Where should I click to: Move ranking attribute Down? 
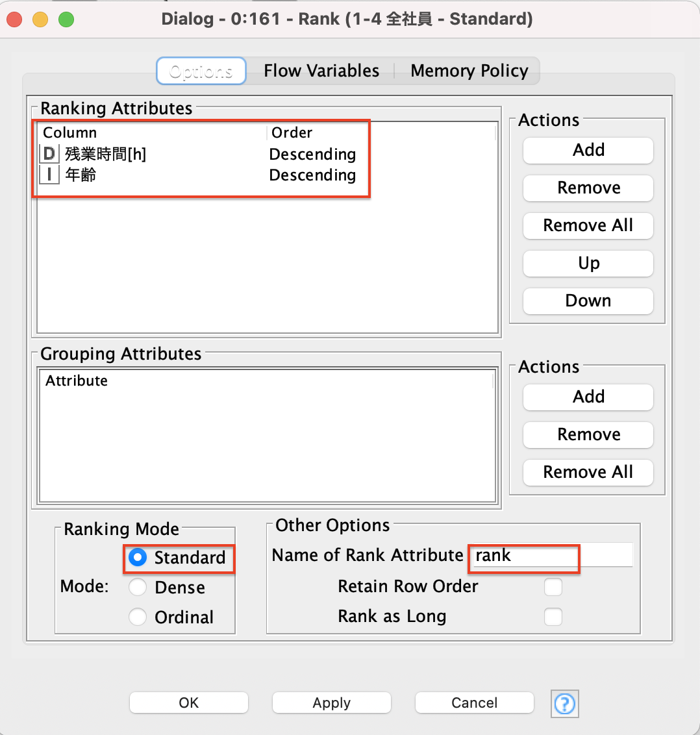point(588,301)
